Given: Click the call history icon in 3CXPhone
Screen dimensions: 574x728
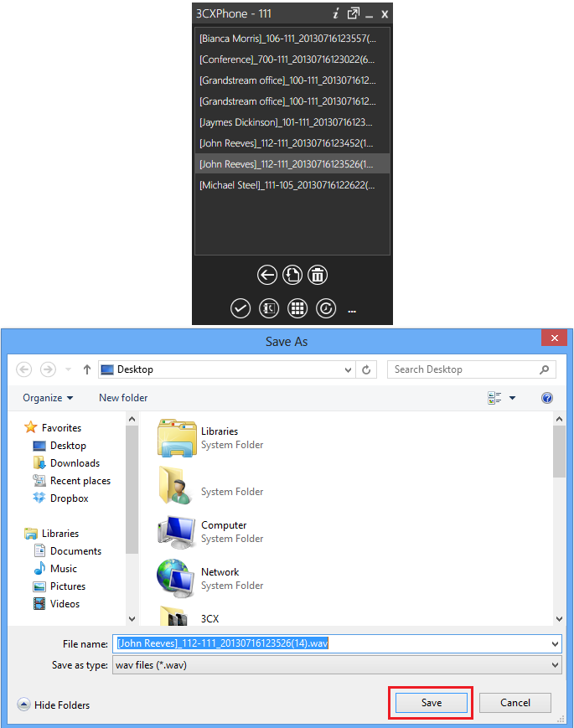Looking at the screenshot, I should pyautogui.click(x=326, y=309).
